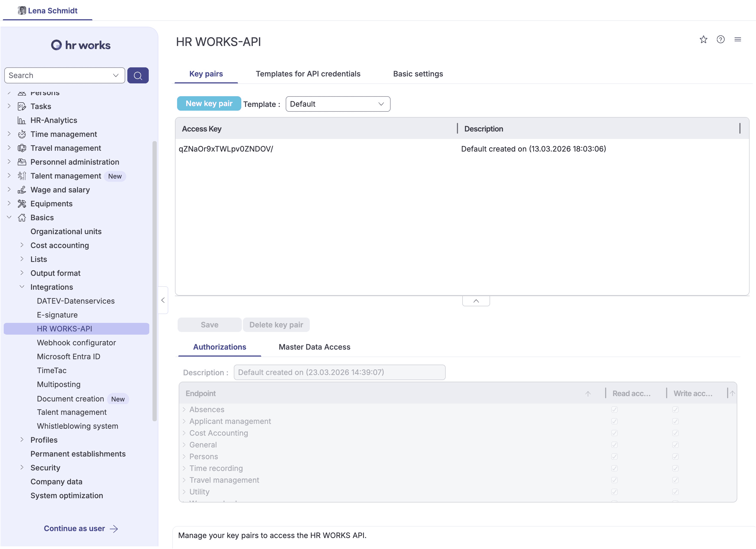This screenshot has width=756, height=549.
Task: Click the HR-Analytics chart icon
Action: click(x=22, y=121)
